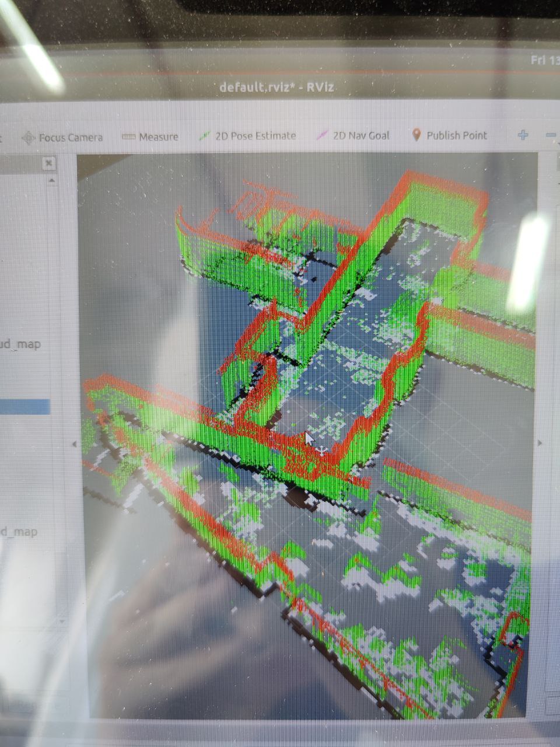Close the left Displays panel
560x747 pixels.
tap(49, 163)
